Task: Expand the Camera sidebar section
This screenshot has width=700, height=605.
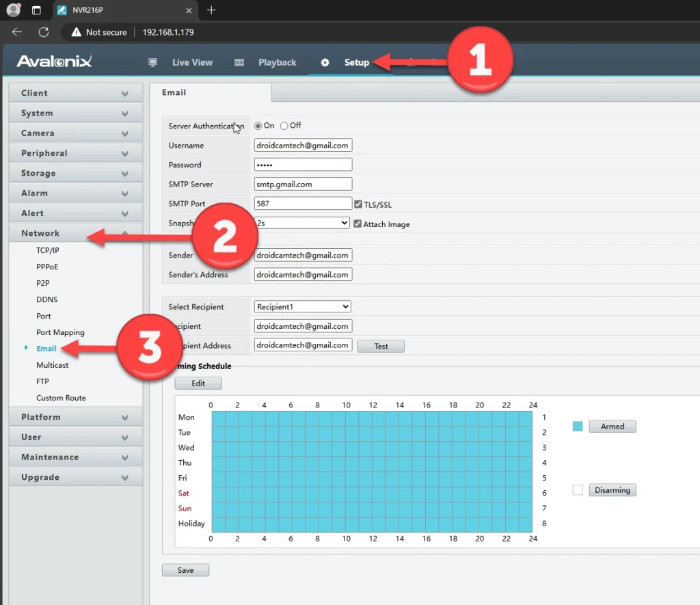Action: pyautogui.click(x=75, y=133)
